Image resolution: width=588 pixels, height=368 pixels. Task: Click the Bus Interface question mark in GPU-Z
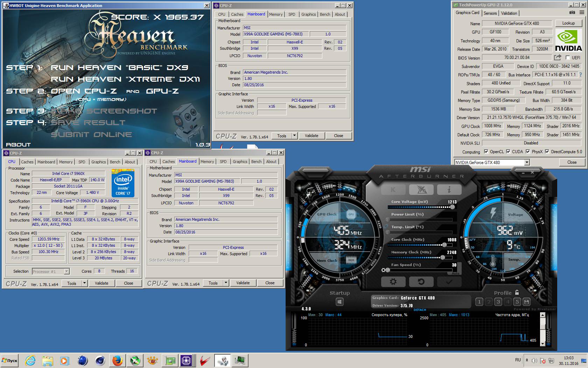(581, 75)
